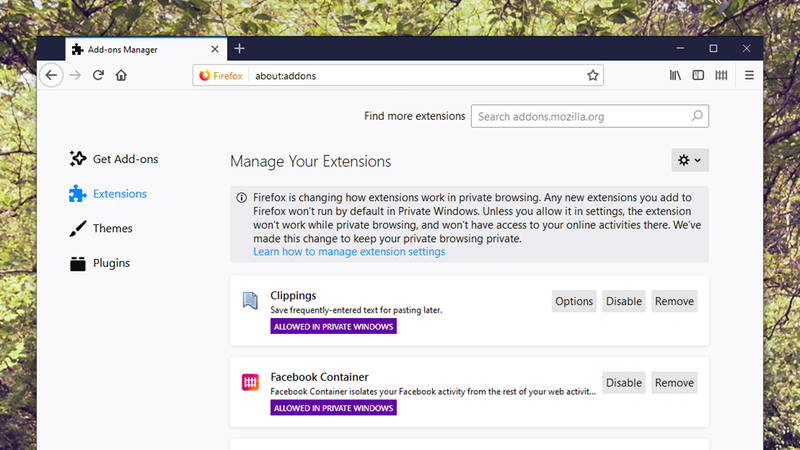
Task: Bookmark this page with the star icon
Action: 592,76
